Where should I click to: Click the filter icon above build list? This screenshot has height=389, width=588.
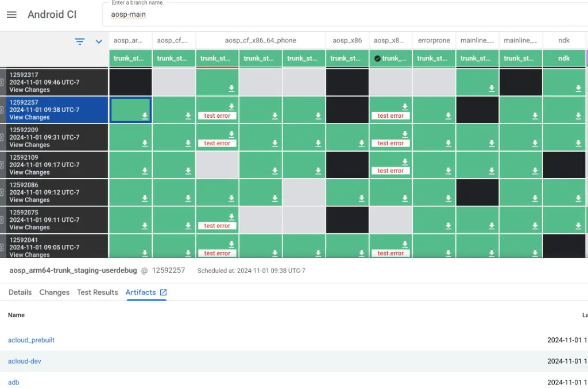pyautogui.click(x=80, y=41)
